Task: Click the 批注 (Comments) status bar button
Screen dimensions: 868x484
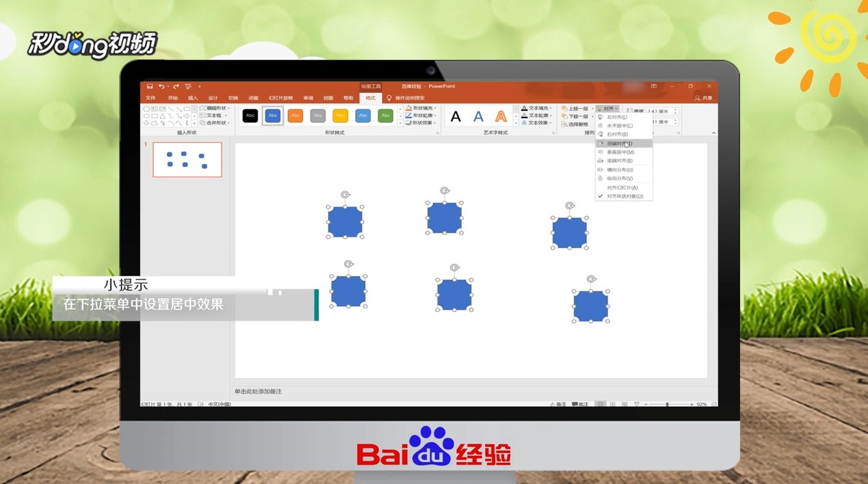Action: 580,404
